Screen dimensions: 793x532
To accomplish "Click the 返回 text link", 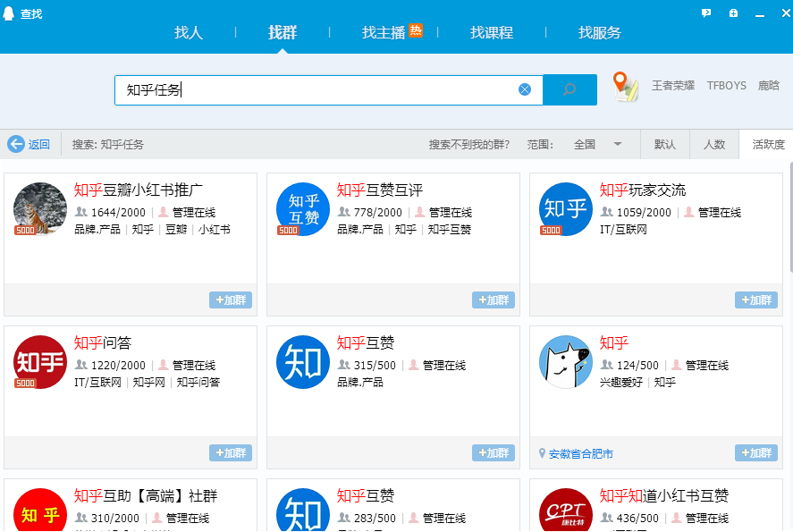I will point(39,145).
